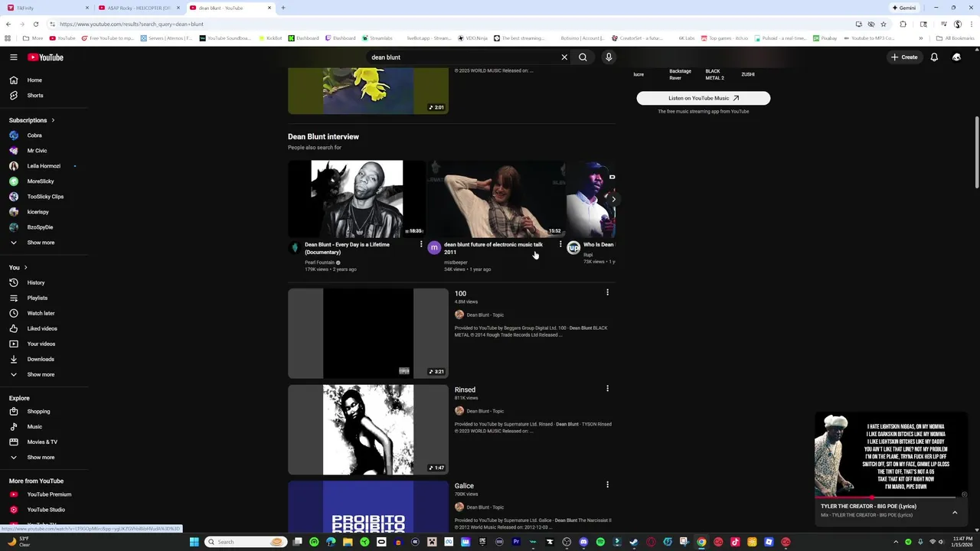Open more options for the 100 video

tap(607, 292)
